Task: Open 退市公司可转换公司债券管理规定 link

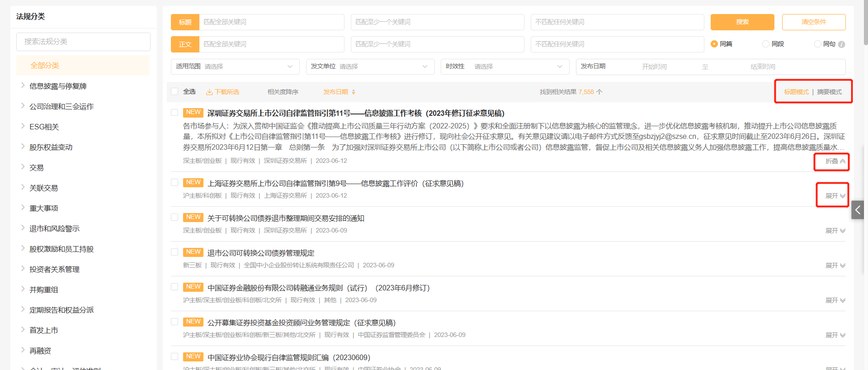Action: pyautogui.click(x=261, y=253)
